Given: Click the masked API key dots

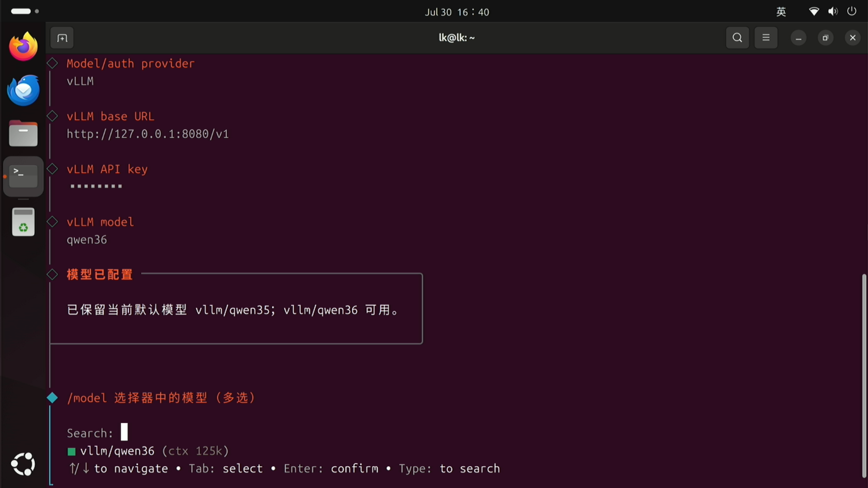Looking at the screenshot, I should 96,186.
